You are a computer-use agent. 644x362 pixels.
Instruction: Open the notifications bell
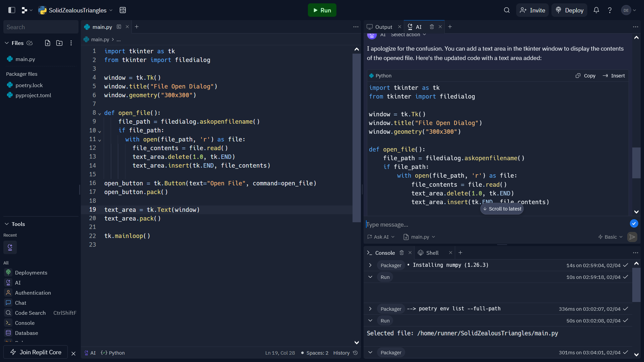(x=596, y=10)
